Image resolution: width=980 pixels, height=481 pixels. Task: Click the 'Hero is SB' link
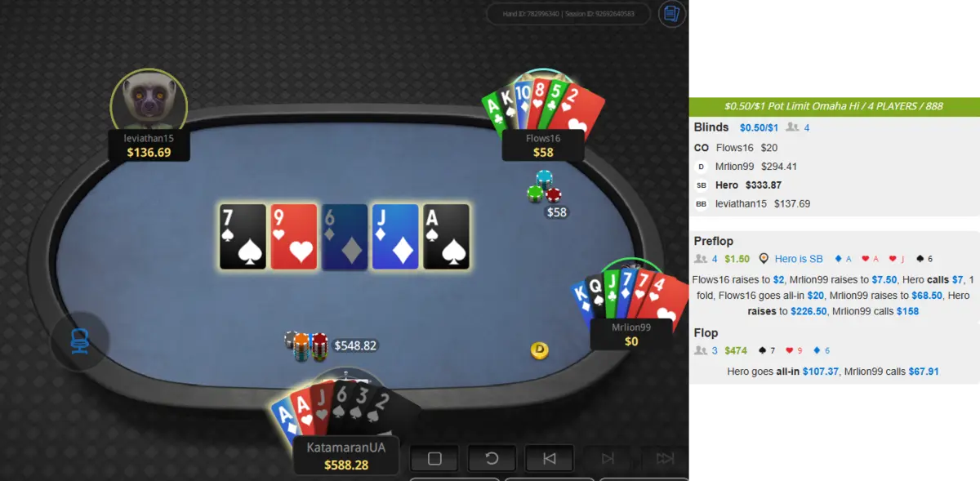click(799, 259)
